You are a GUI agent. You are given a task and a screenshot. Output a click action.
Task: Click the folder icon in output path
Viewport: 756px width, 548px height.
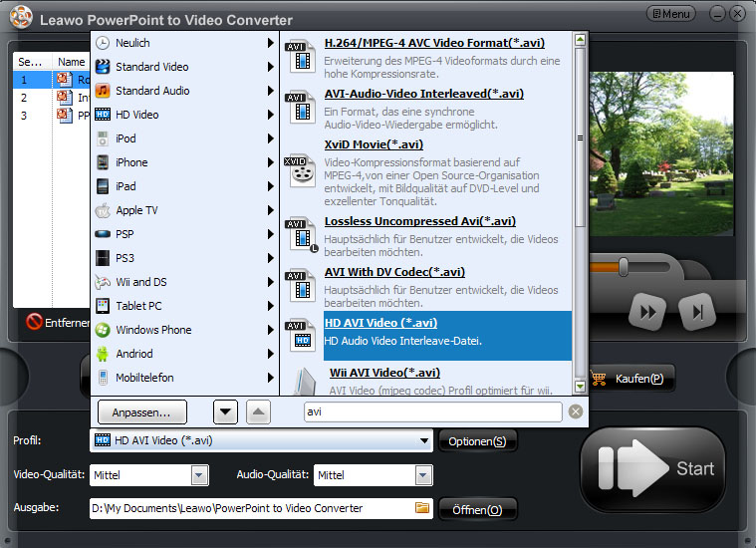coord(422,508)
